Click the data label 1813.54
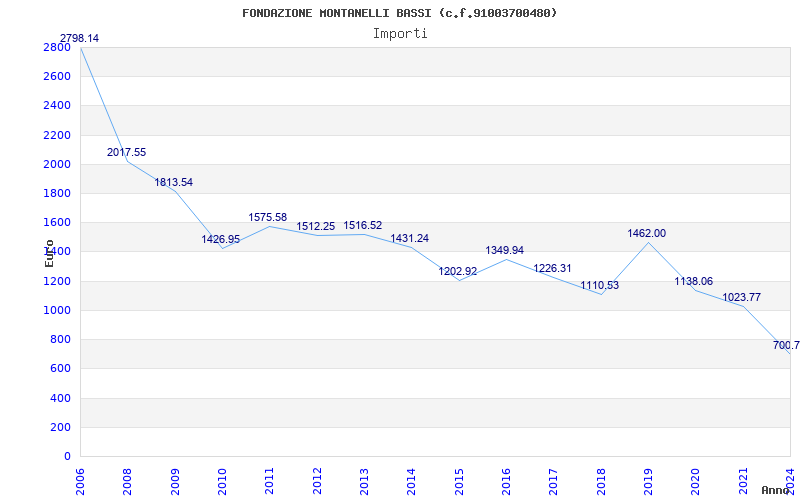The height and width of the screenshot is (500, 800). click(x=174, y=182)
